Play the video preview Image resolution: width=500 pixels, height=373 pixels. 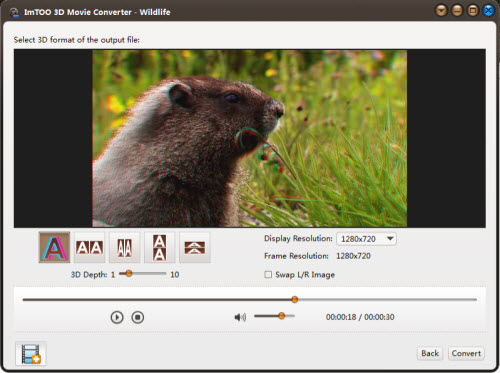pyautogui.click(x=117, y=317)
